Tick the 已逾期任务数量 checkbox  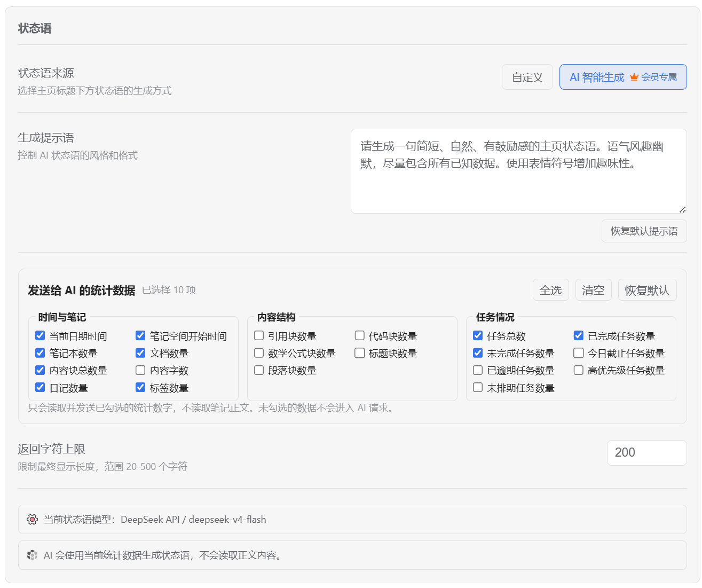click(x=478, y=370)
